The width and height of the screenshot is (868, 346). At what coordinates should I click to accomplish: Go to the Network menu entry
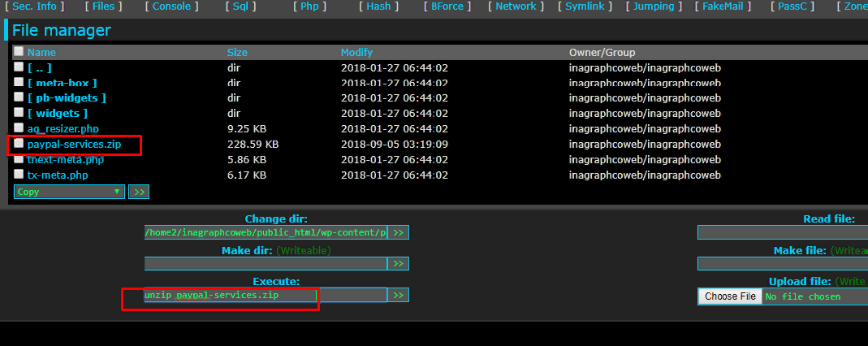tap(516, 6)
